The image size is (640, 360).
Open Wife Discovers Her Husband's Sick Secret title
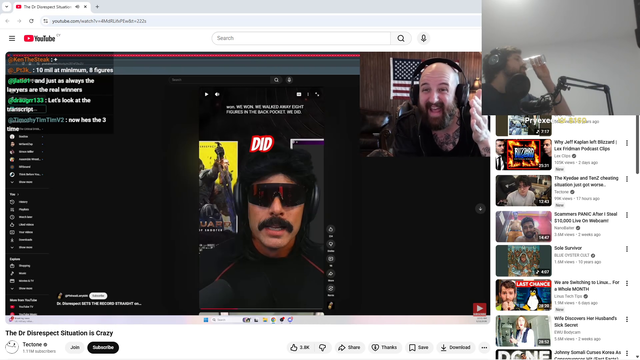(585, 322)
